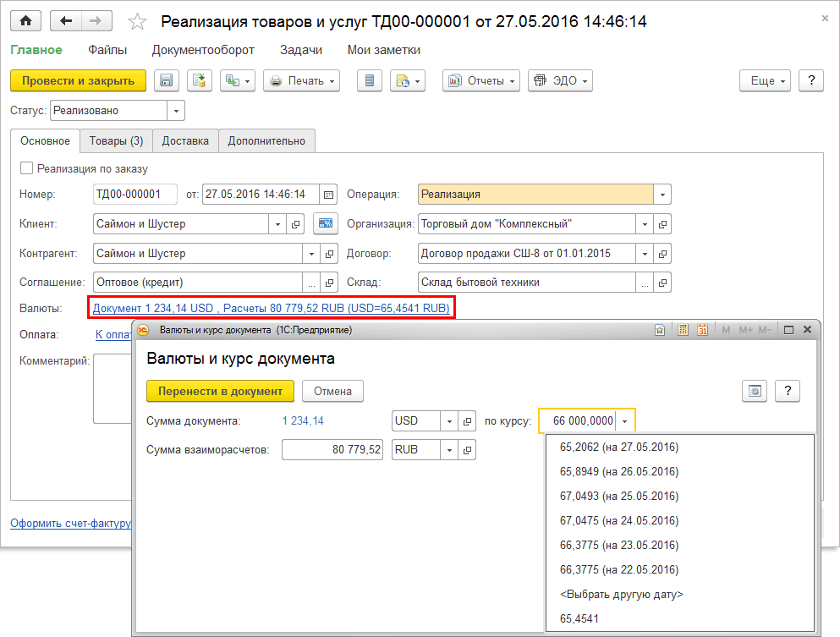840x637 pixels.
Task: Toggle Реализация по заказу checkbox
Action: (x=26, y=168)
